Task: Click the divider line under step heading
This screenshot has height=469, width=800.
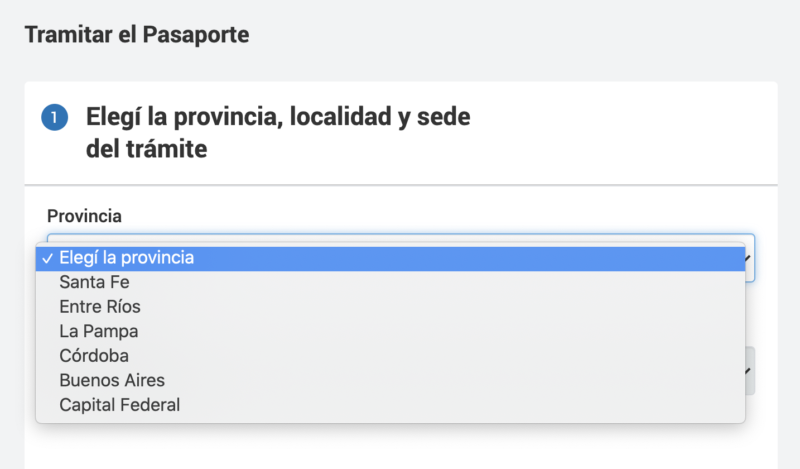Action: 401,185
